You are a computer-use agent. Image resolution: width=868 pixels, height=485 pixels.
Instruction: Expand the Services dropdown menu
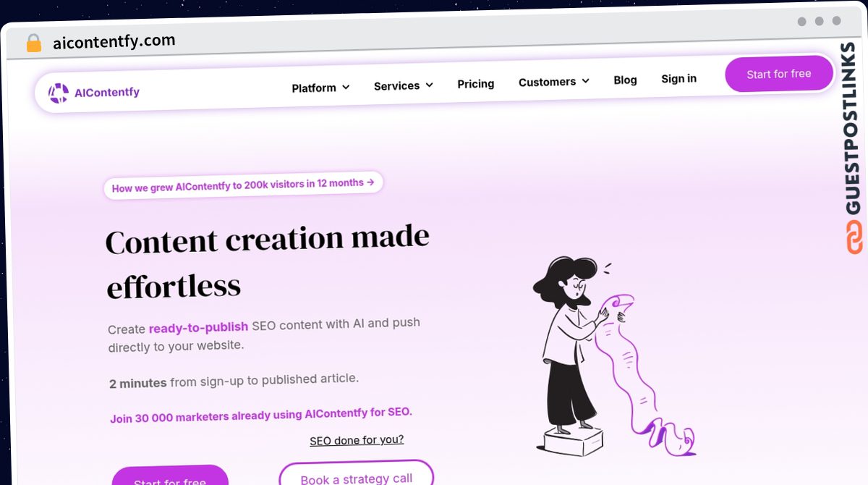(x=404, y=85)
